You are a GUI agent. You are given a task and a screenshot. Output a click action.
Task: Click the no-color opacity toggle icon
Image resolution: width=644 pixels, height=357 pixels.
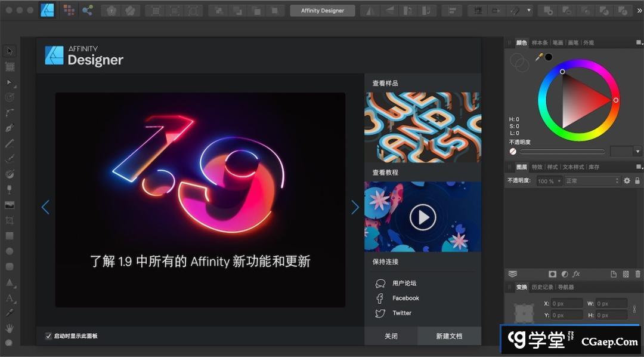513,152
